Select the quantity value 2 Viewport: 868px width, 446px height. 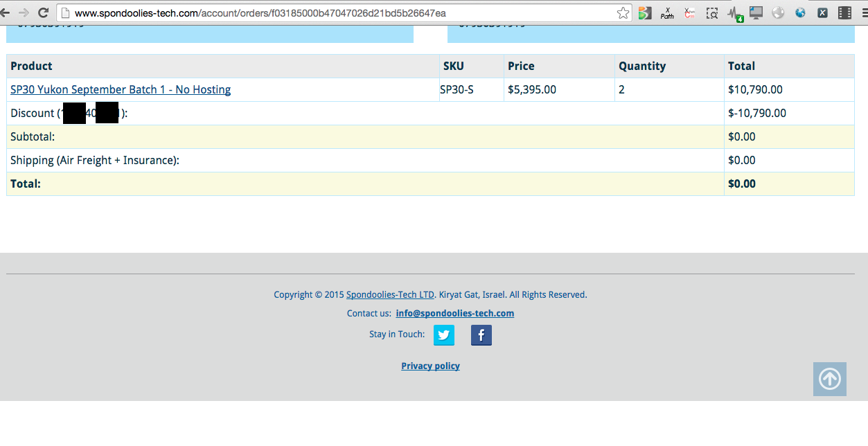click(x=621, y=89)
